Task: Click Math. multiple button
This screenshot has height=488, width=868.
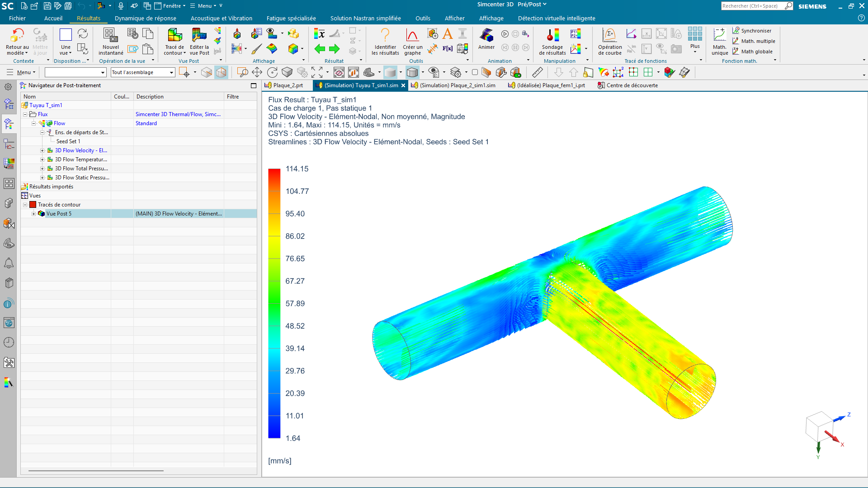Action: pyautogui.click(x=754, y=41)
